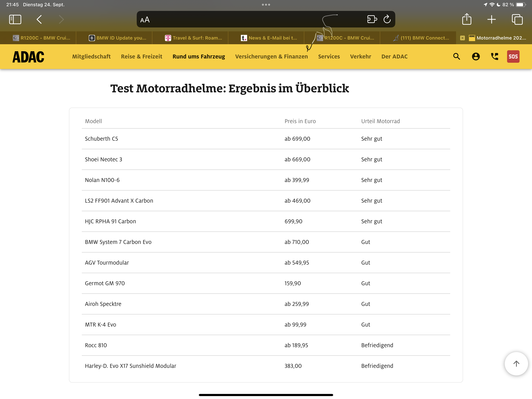Select HJC RPHA 91 Carbon text
This screenshot has height=399, width=532.
click(110, 221)
